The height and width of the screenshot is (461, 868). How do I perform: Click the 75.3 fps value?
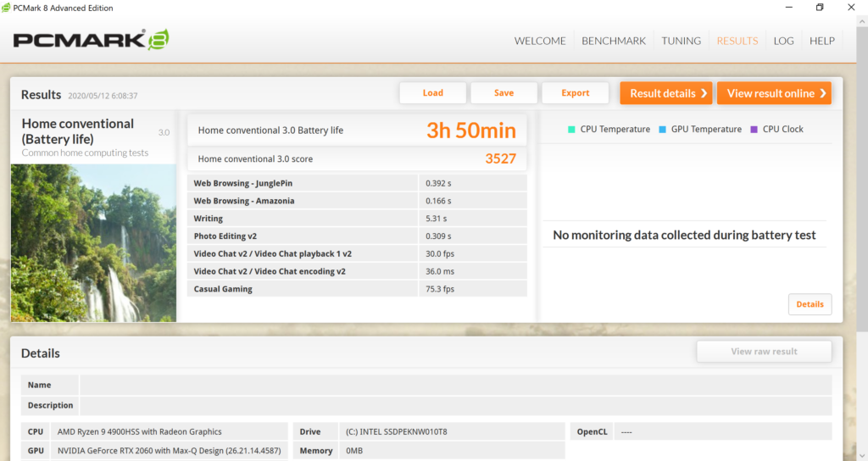coord(440,289)
